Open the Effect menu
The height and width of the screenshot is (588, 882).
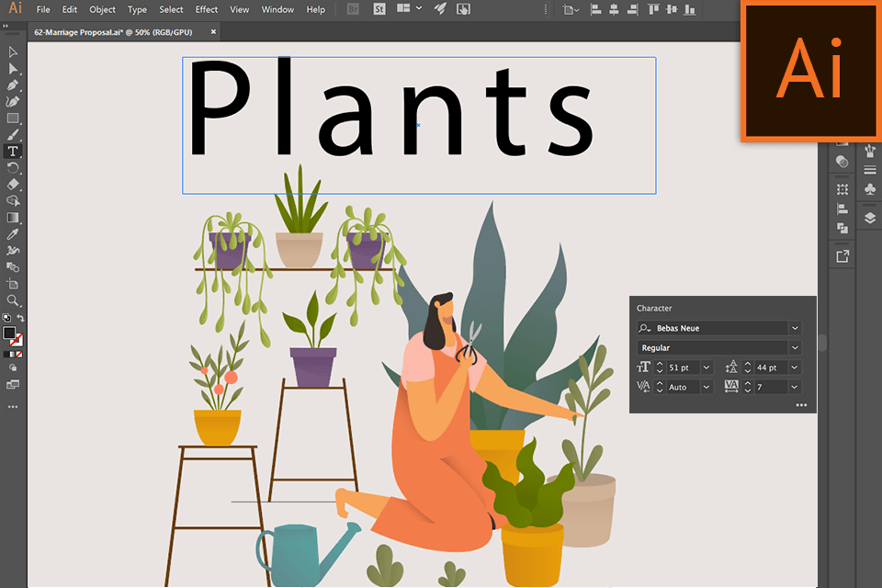click(207, 10)
